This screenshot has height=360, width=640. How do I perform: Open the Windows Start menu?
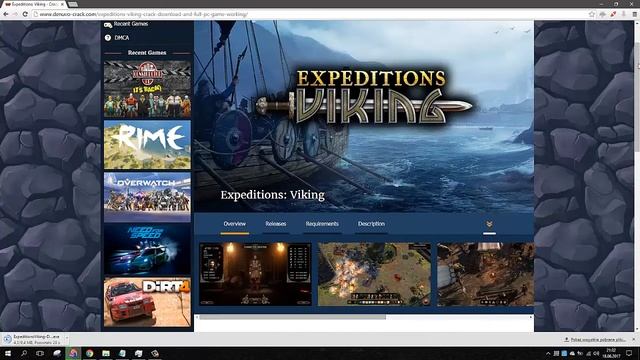point(7,353)
